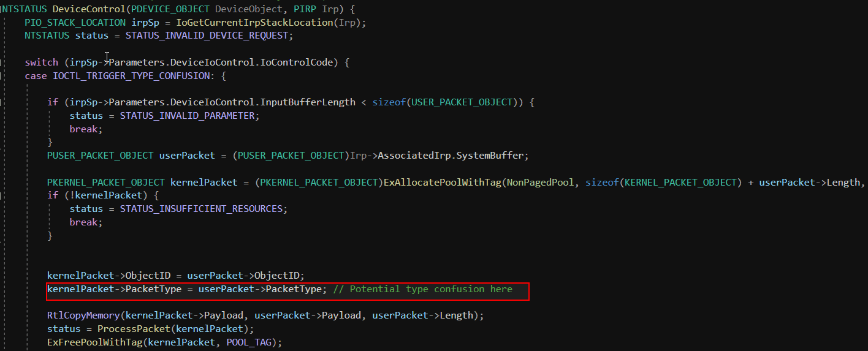The height and width of the screenshot is (351, 868).
Task: Click IoControlCode in switch statement
Action: (x=296, y=62)
